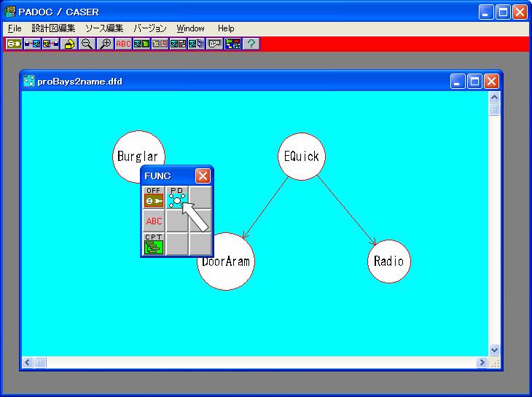Select the PD node icon in FUNC palette
532x397 pixels.
pos(177,197)
